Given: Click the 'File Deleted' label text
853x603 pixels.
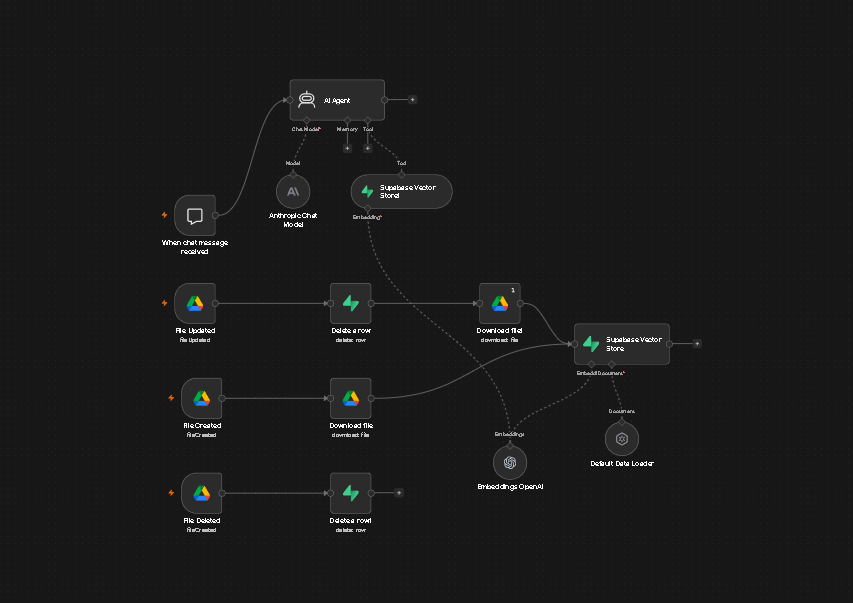Looking at the screenshot, I should pyautogui.click(x=201, y=520).
